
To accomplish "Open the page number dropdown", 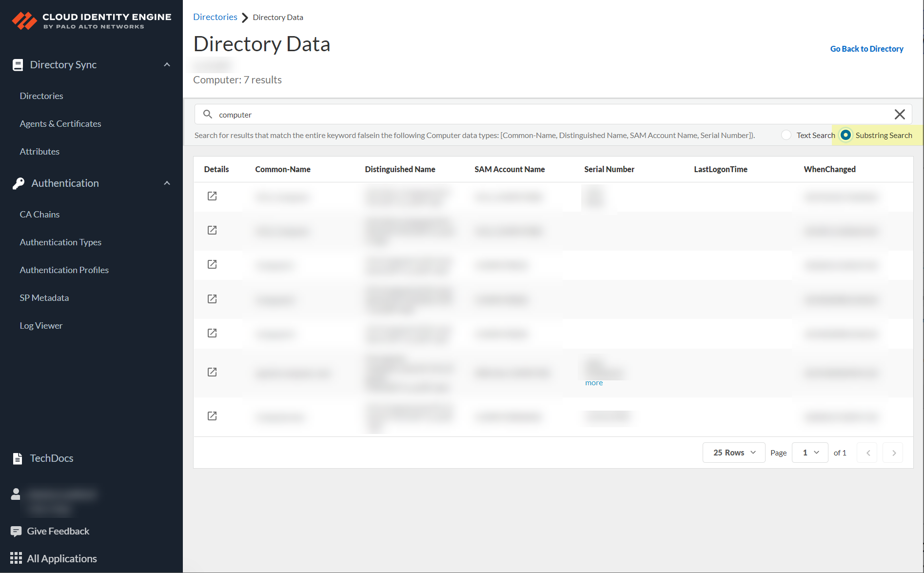I will pyautogui.click(x=810, y=453).
